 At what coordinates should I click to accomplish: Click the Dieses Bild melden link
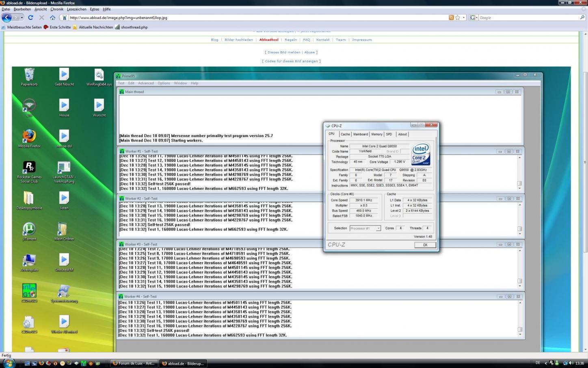click(284, 52)
